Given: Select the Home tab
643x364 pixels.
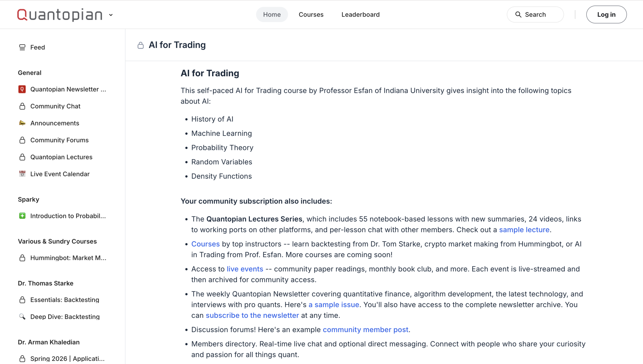Looking at the screenshot, I should coord(272,15).
